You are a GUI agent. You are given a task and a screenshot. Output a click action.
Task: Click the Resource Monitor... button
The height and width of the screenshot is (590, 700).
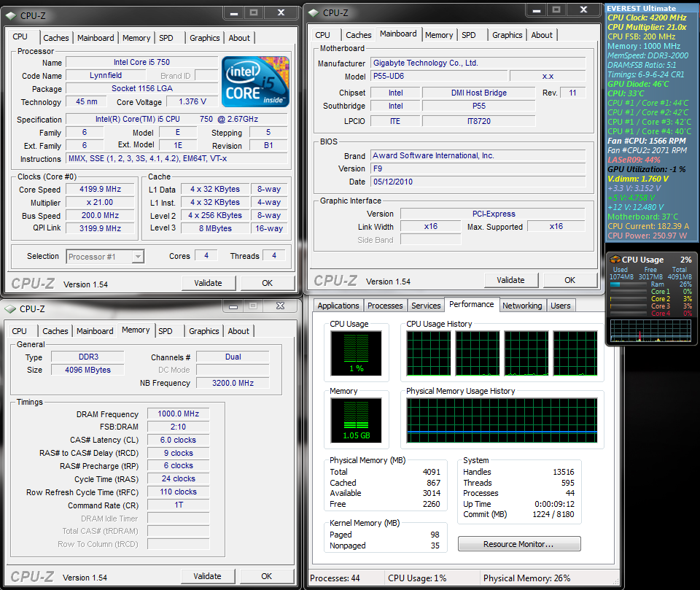[519, 544]
